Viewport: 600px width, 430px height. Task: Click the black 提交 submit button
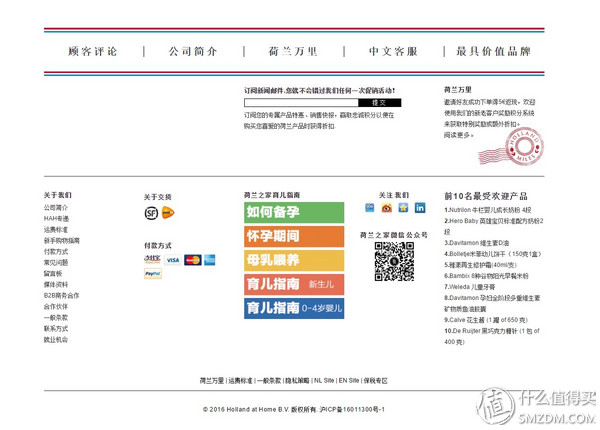(380, 103)
